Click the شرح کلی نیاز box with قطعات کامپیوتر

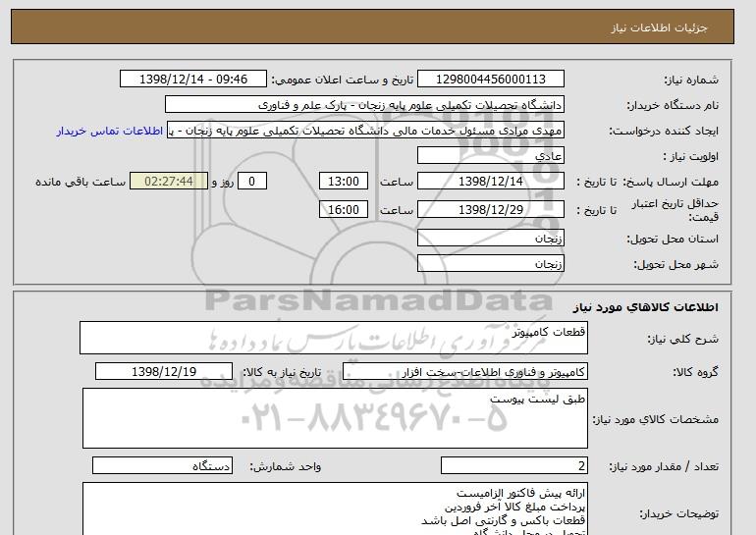[x=334, y=339]
